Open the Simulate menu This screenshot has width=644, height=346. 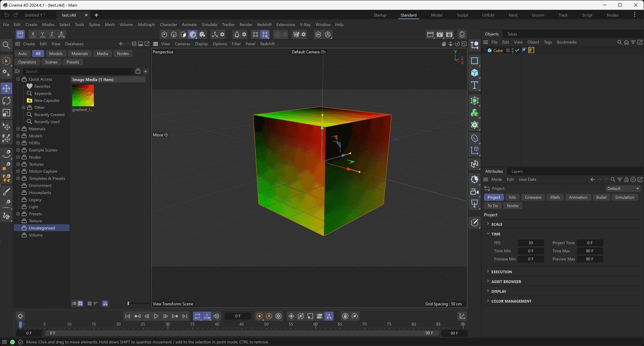(x=209, y=25)
